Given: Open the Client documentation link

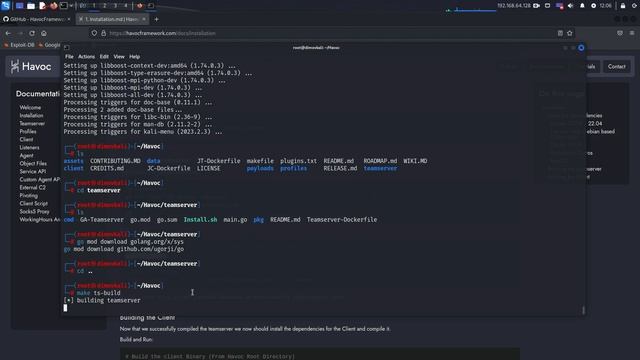Looking at the screenshot, I should [26, 140].
